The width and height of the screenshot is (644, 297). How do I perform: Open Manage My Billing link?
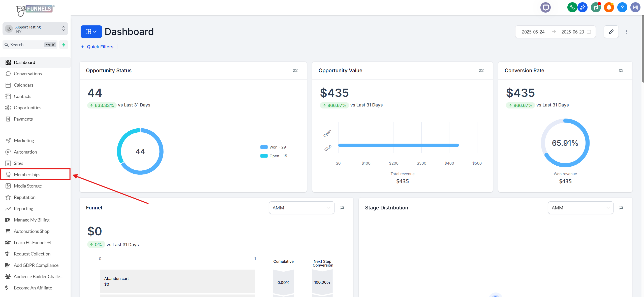35,220
